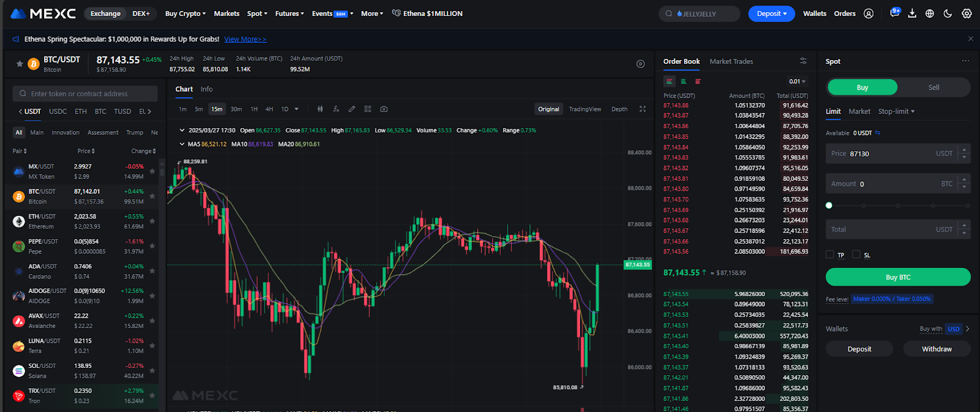Open Orders in top navigation

845,13
